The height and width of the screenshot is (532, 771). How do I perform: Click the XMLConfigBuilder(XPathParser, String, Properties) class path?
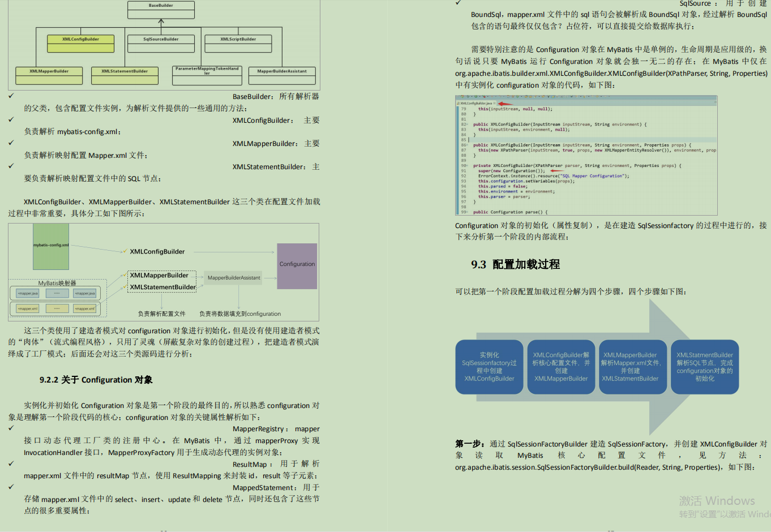tap(611, 74)
